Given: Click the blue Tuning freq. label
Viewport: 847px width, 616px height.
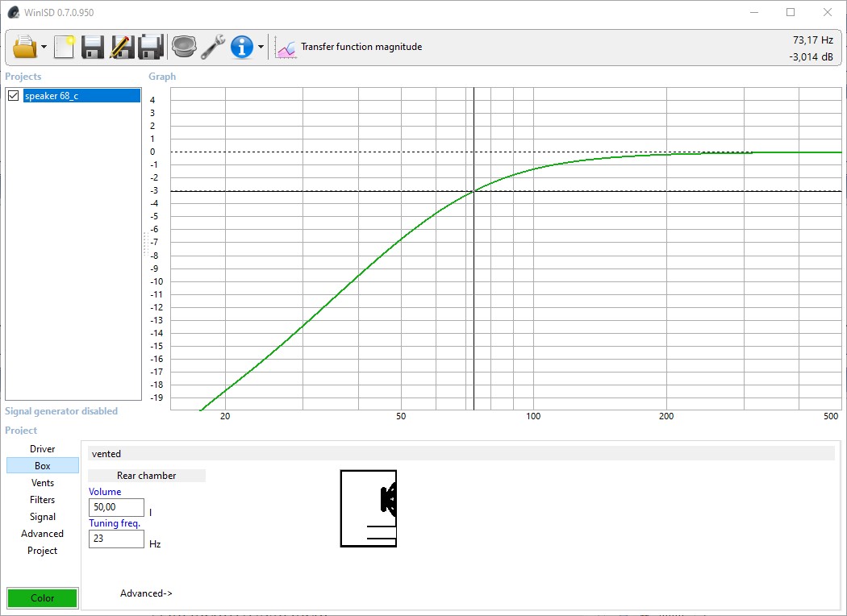Looking at the screenshot, I should pos(115,523).
